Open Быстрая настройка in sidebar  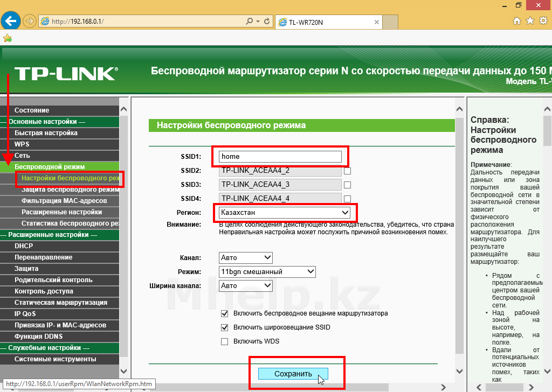pyautogui.click(x=59, y=133)
